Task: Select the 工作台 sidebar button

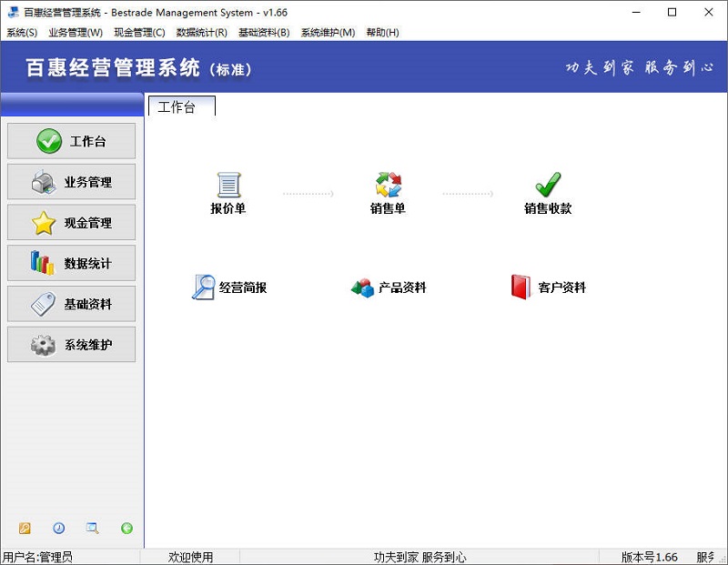Action: point(71,141)
